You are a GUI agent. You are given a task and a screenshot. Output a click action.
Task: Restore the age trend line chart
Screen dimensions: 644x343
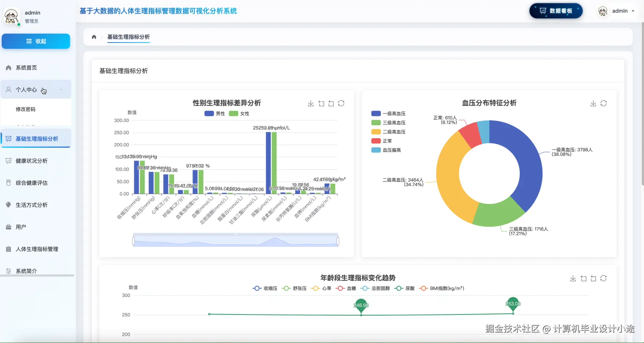point(604,279)
